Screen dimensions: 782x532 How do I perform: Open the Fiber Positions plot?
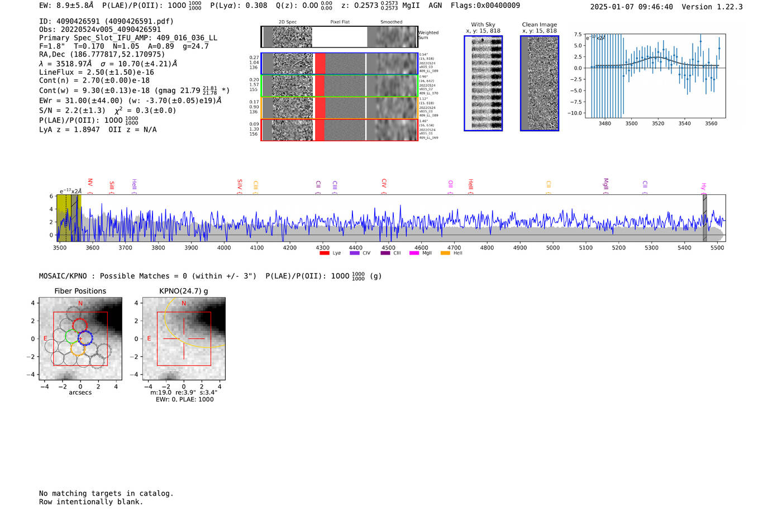(x=80, y=339)
